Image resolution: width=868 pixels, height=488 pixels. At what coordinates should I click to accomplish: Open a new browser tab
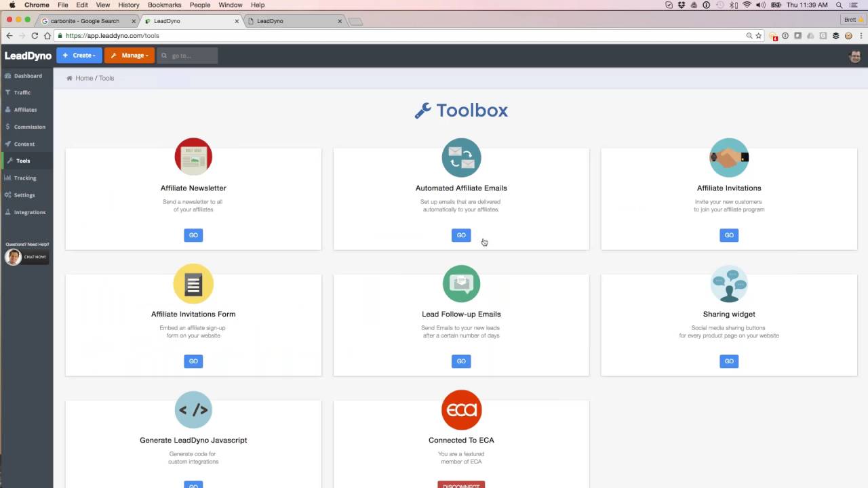click(x=355, y=22)
